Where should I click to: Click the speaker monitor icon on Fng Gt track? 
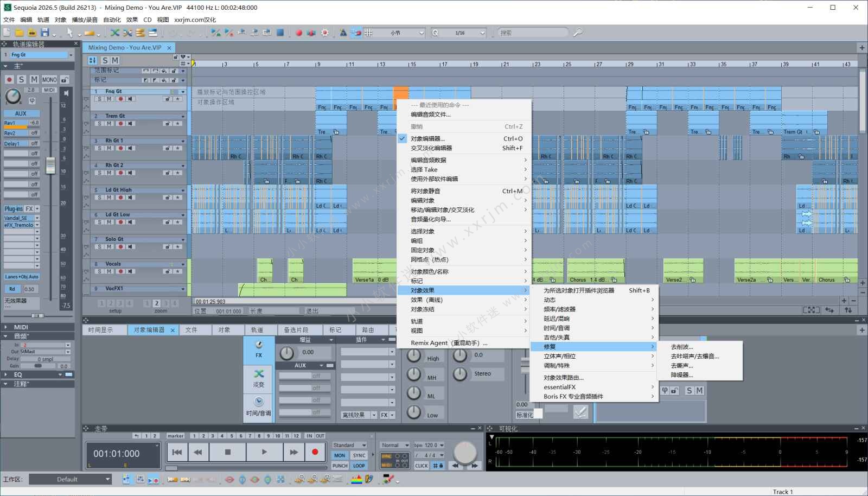tap(130, 99)
